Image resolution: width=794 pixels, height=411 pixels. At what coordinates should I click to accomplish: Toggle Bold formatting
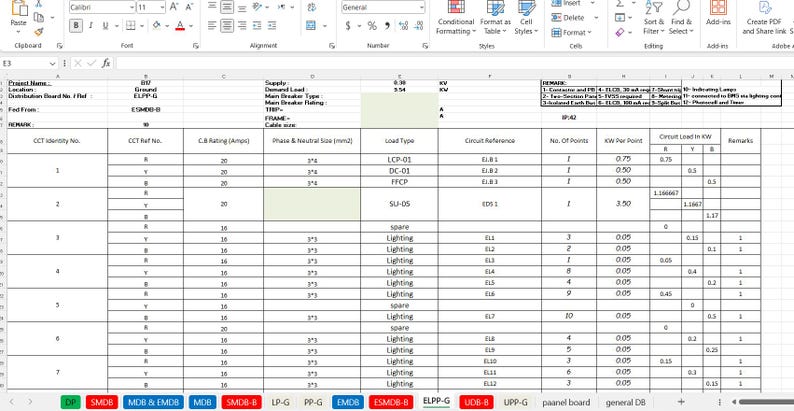tap(76, 25)
